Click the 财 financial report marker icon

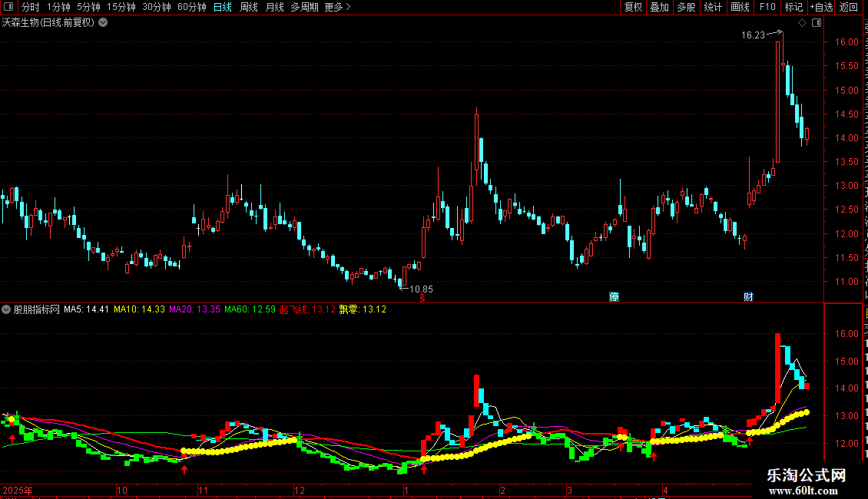748,297
